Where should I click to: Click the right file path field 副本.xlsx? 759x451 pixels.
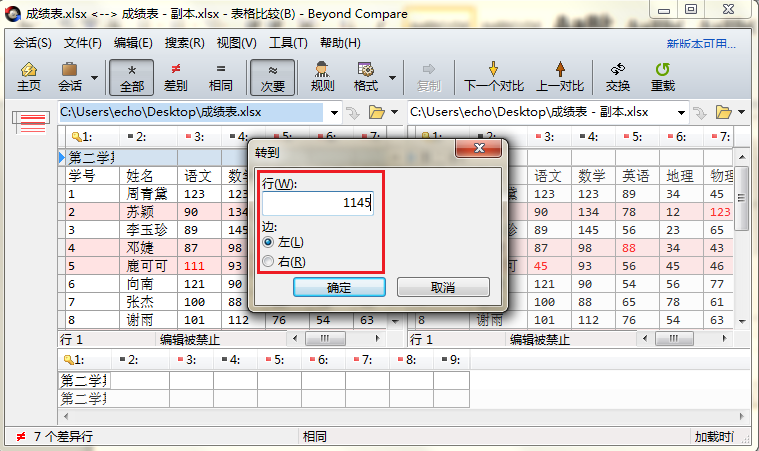pyautogui.click(x=541, y=112)
